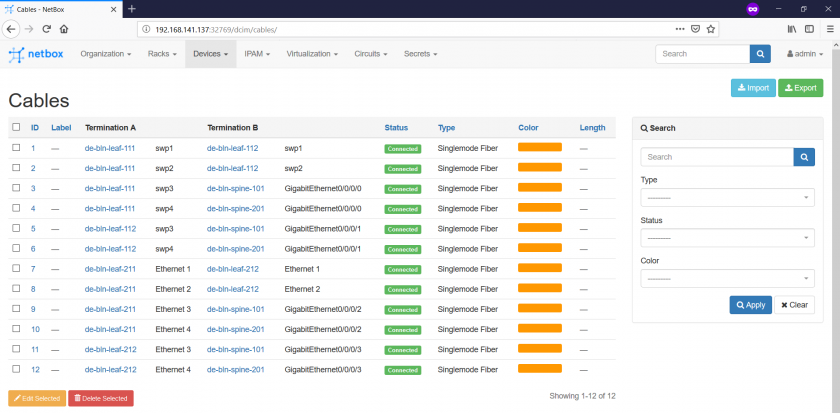
Task: Click the Connected badge for cable 4
Action: [x=402, y=209]
